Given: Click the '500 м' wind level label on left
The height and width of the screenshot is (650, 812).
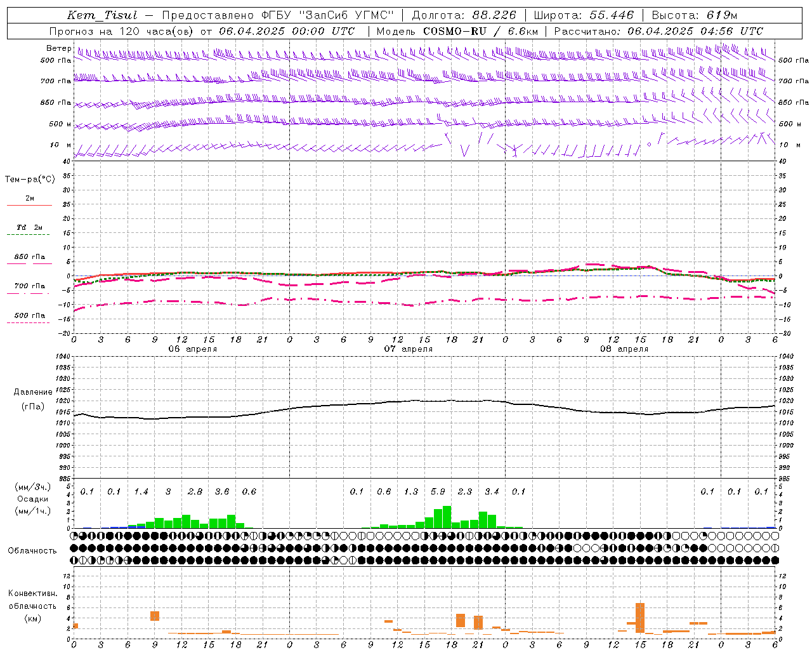Looking at the screenshot, I should pos(60,124).
